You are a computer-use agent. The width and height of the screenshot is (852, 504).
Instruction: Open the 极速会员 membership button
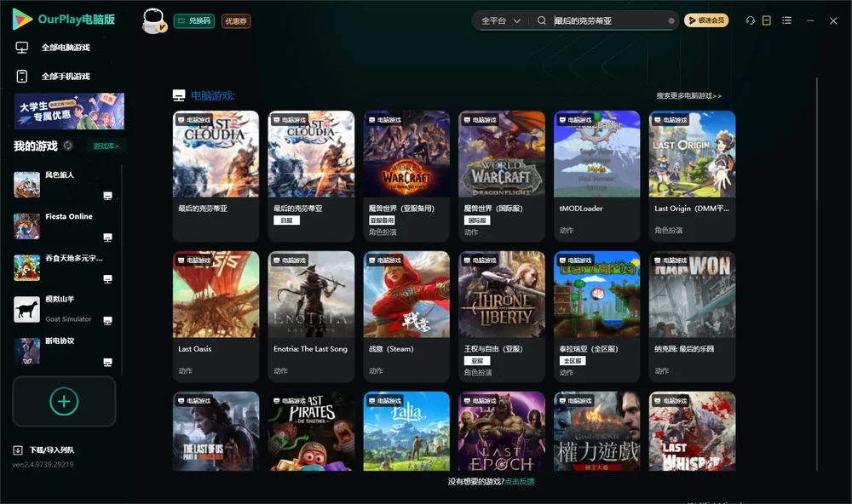(705, 20)
